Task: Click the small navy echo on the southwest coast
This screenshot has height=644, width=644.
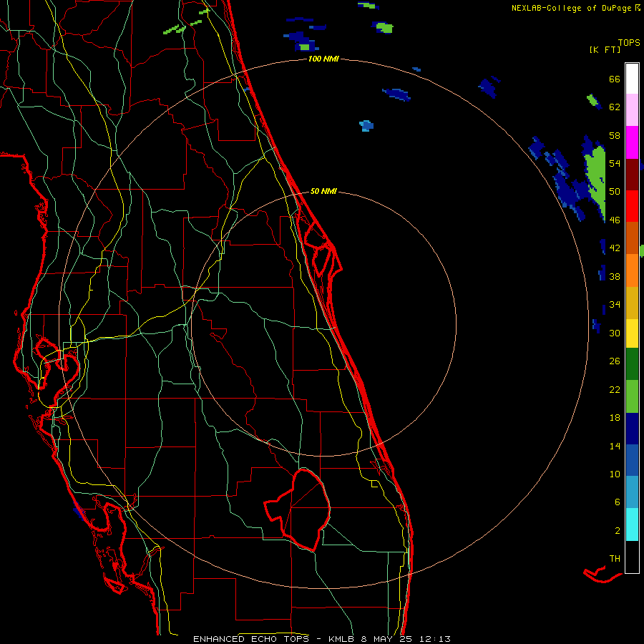Action: [79, 511]
